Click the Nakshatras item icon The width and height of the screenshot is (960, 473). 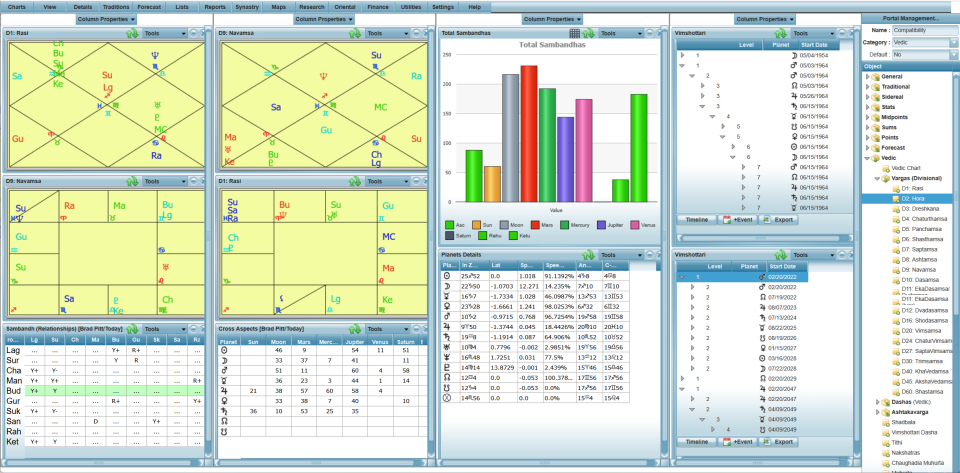point(885,453)
